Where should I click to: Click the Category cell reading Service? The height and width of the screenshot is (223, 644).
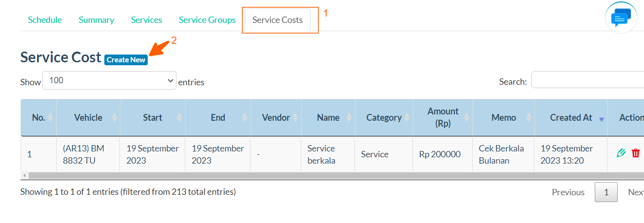tap(384, 154)
